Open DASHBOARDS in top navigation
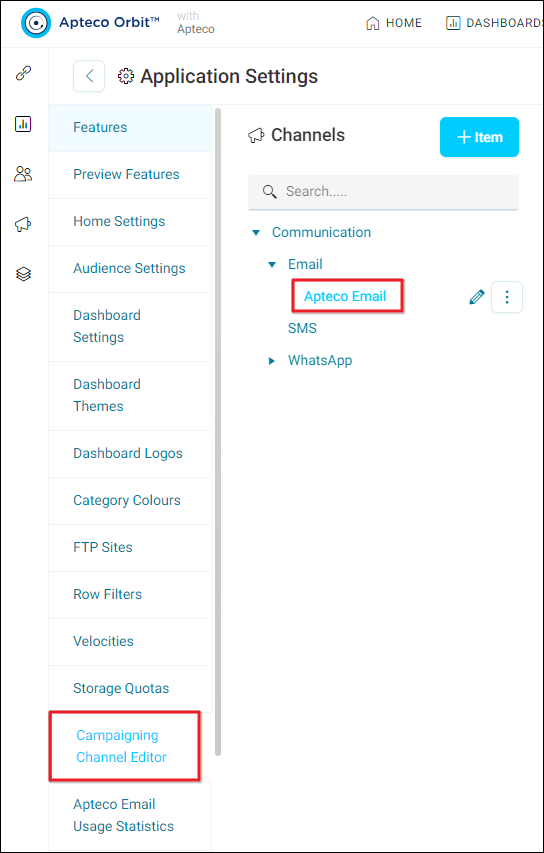 [x=494, y=23]
